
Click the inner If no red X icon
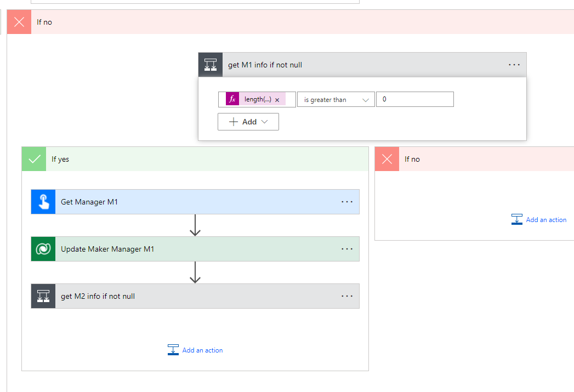[x=387, y=159]
